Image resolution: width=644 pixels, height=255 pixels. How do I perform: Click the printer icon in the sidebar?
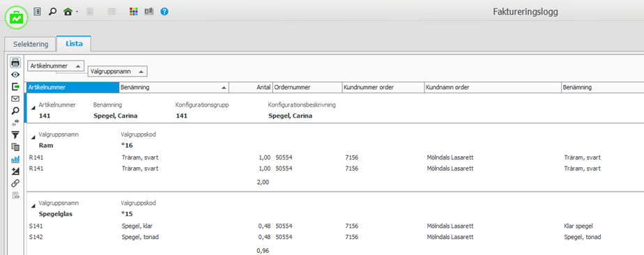pyautogui.click(x=15, y=63)
